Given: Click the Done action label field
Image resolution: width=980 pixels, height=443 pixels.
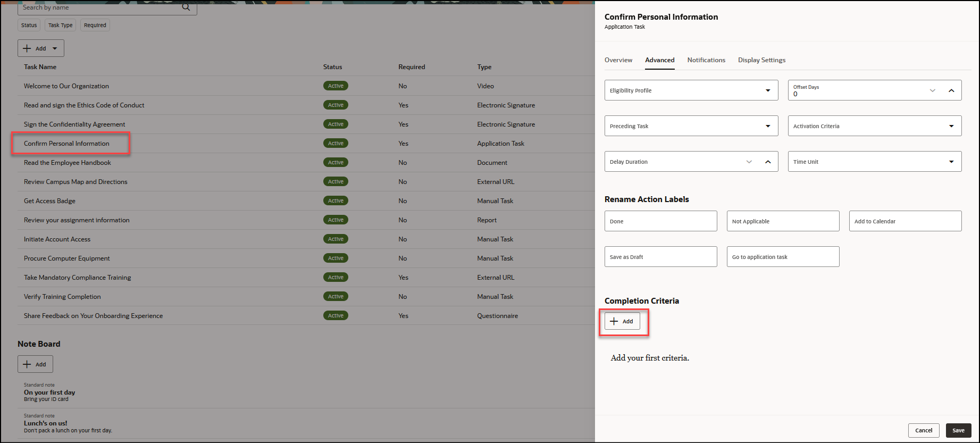Looking at the screenshot, I should 660,221.
